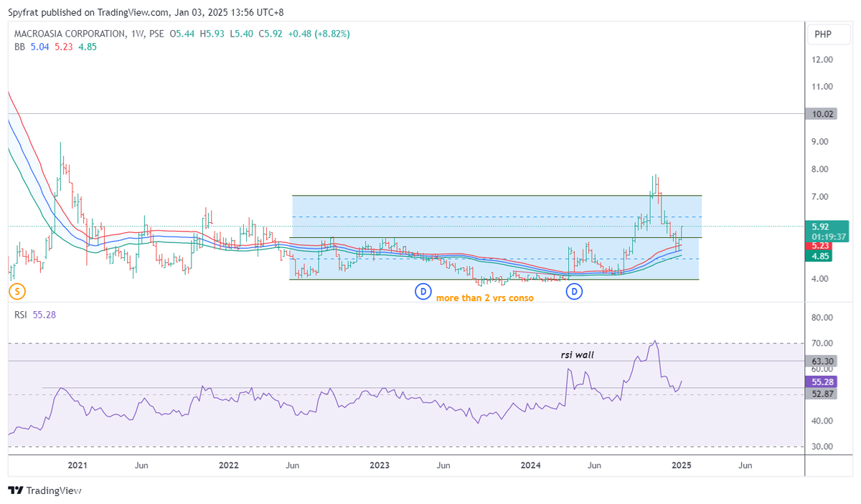Click the RSI 55.28 indicator legend

tap(36, 314)
